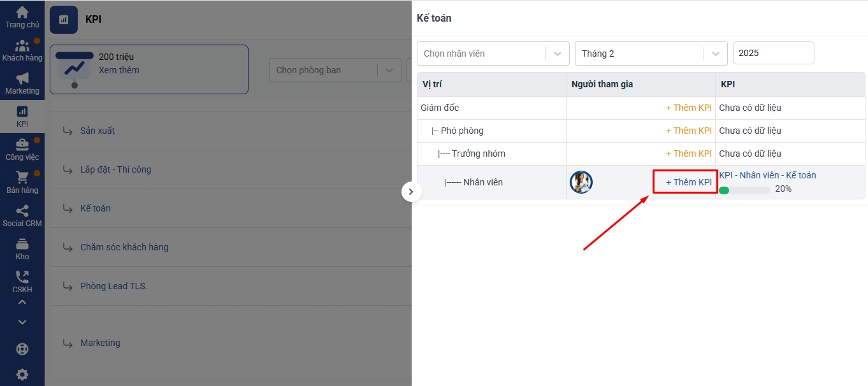Click the settings gear icon in sidebar
868x386 pixels.
[22, 375]
